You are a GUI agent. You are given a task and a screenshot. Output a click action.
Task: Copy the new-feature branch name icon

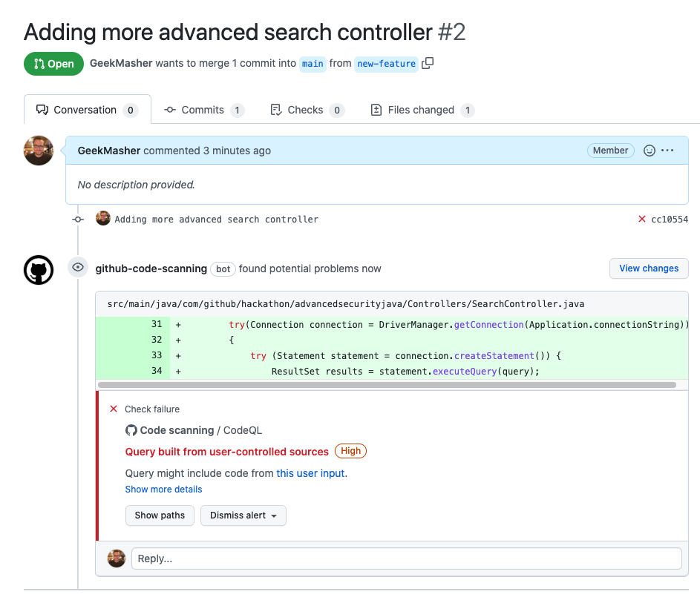tap(428, 63)
